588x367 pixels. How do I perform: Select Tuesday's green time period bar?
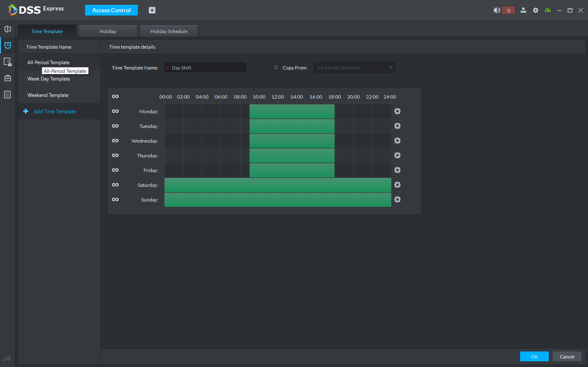292,126
